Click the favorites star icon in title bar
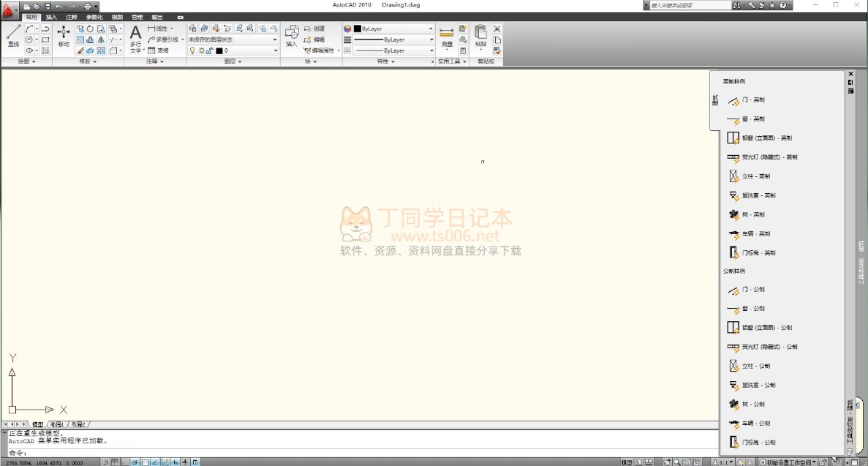 coord(772,5)
